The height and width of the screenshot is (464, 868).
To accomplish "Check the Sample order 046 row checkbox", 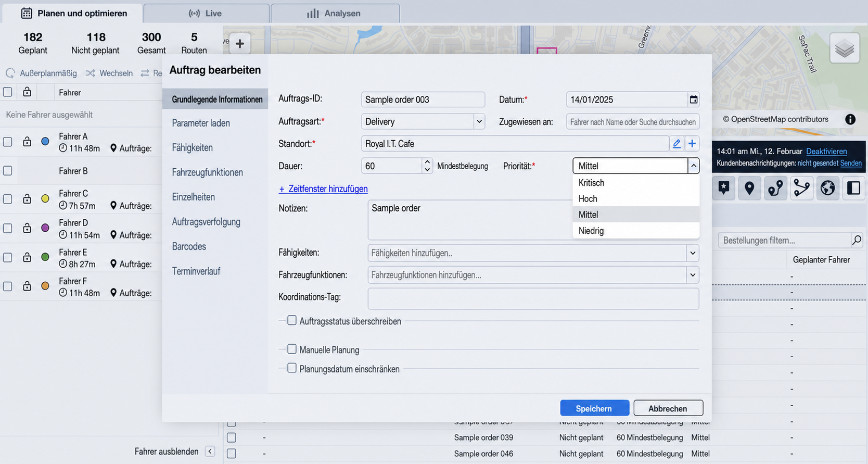I will tap(232, 454).
